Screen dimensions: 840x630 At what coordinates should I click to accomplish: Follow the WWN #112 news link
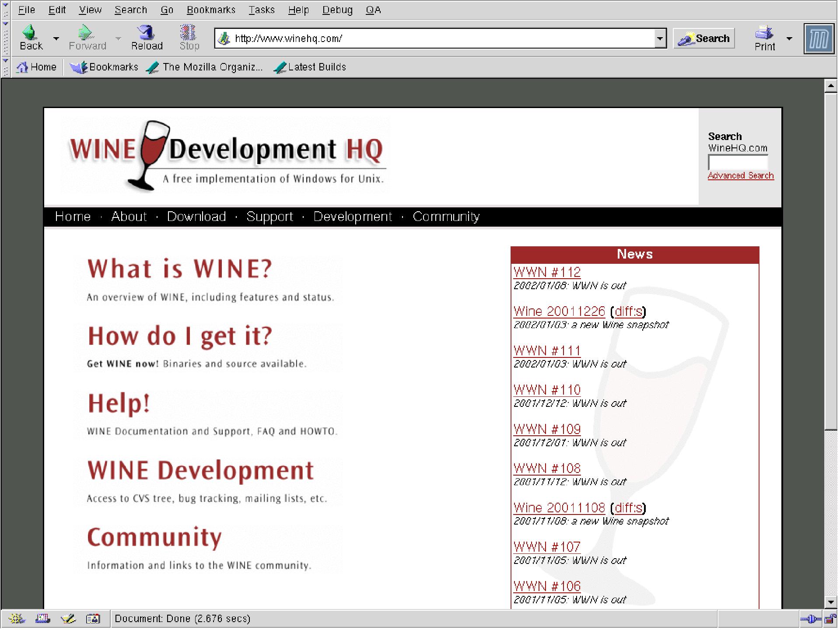(x=547, y=272)
